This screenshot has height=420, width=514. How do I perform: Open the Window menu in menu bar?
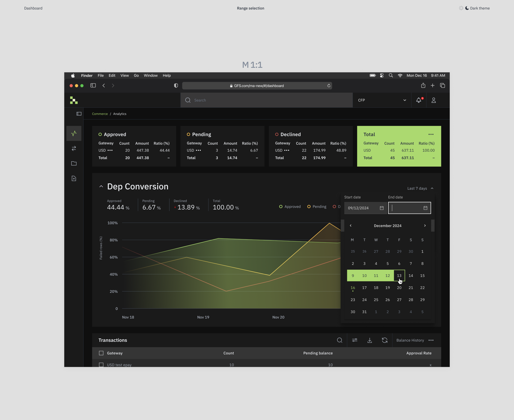pos(150,76)
